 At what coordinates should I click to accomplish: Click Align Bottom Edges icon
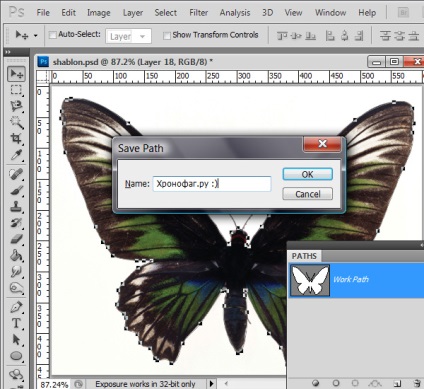[310, 35]
